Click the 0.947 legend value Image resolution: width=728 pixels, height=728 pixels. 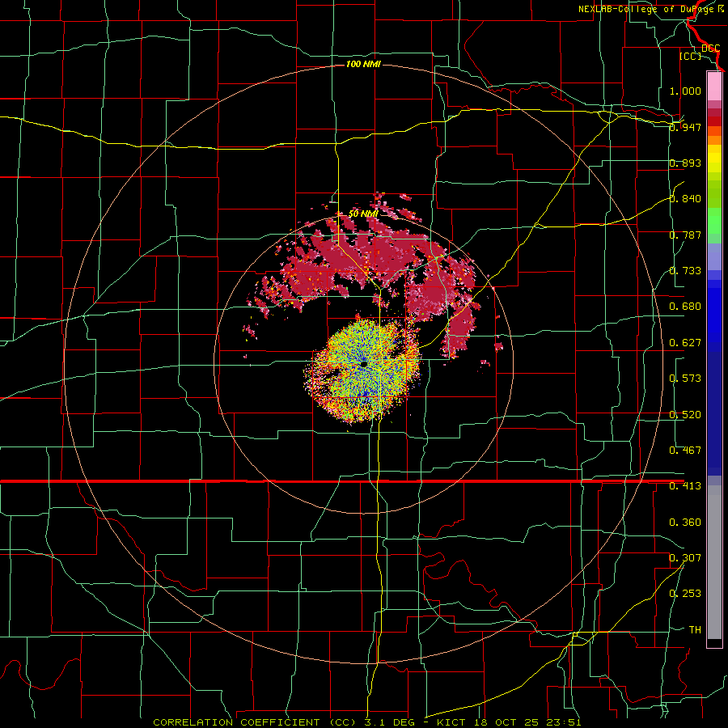point(685,127)
